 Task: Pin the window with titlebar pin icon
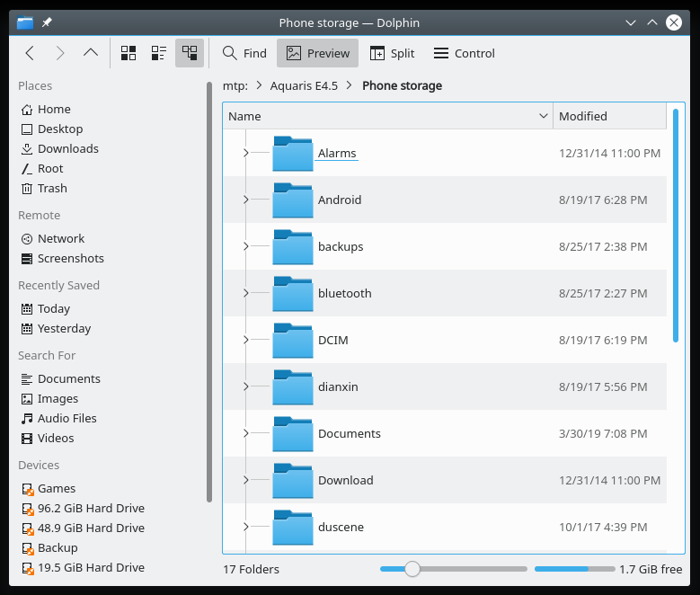tap(47, 22)
